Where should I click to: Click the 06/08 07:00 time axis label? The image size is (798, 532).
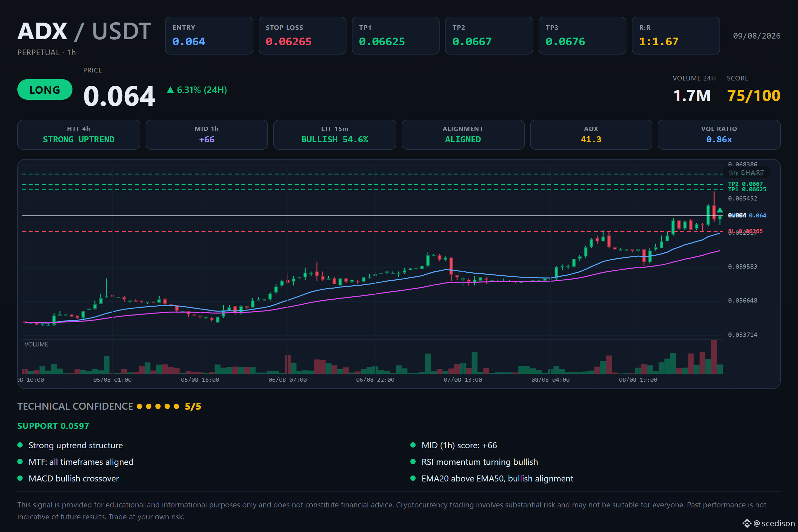click(x=287, y=380)
